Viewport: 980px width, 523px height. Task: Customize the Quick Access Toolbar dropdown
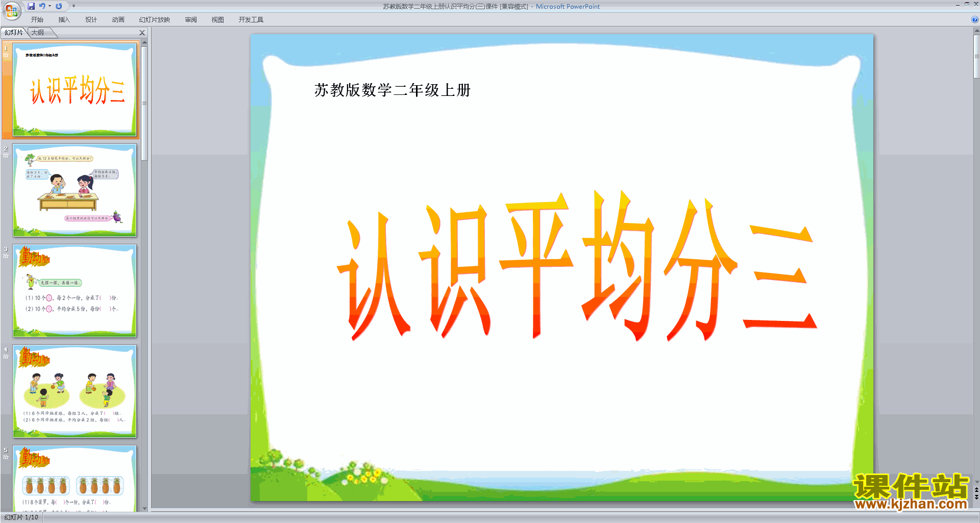73,6
